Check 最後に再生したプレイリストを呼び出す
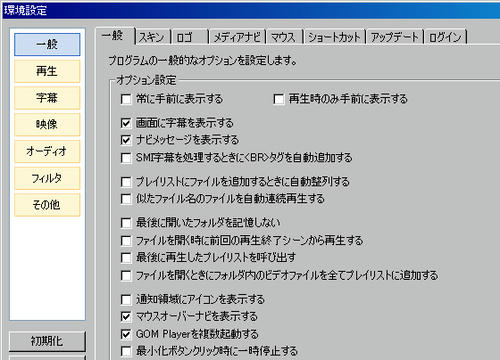The image size is (500, 360). pos(126,258)
